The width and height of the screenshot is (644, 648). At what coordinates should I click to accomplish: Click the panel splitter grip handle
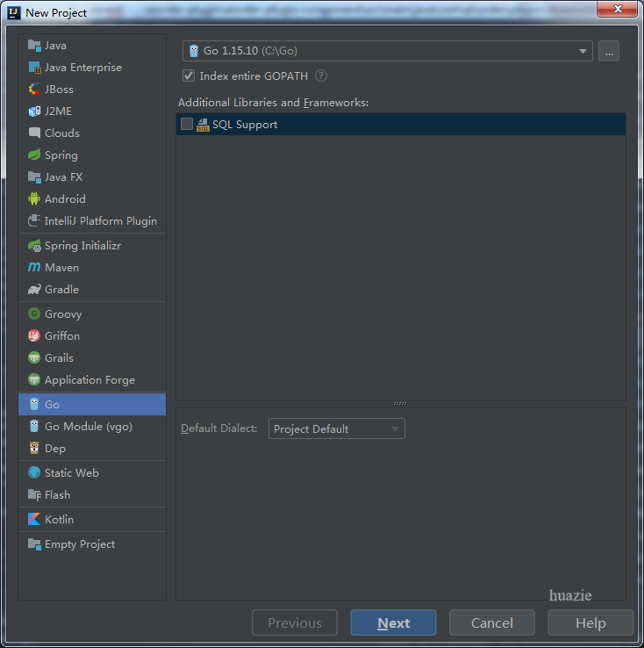pyautogui.click(x=400, y=403)
